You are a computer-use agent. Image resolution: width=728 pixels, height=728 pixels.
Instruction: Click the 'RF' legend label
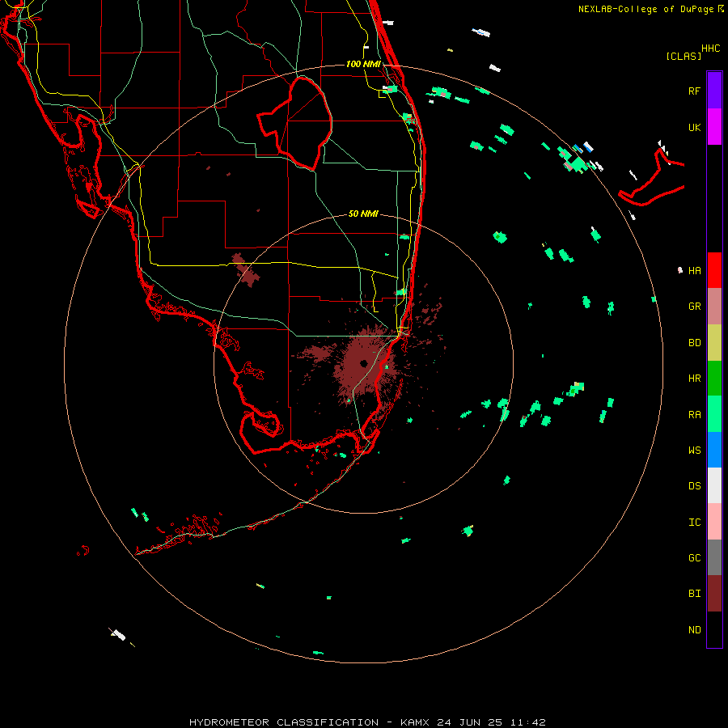click(694, 91)
